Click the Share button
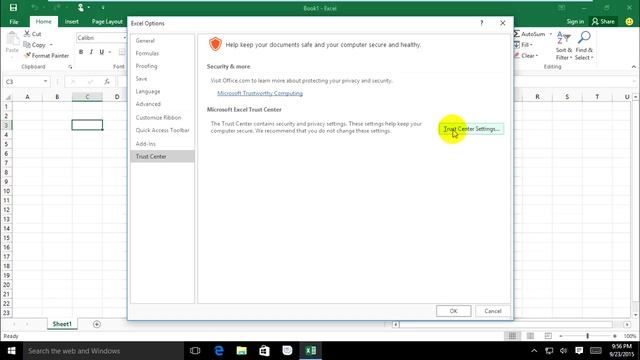The image size is (640, 360). pos(603,22)
